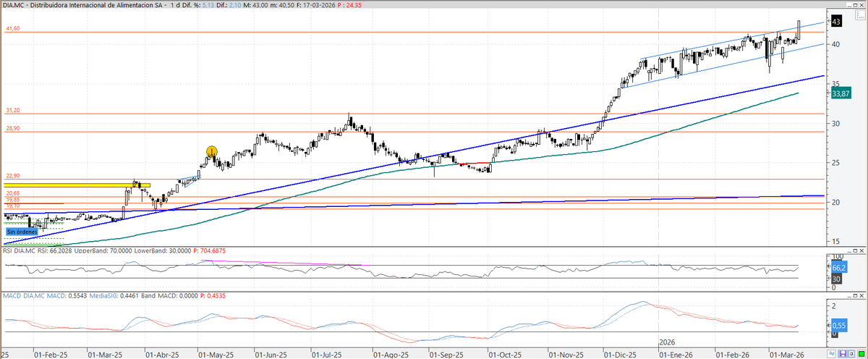
Task: Click the yellow circle marker on the price chart
Action: pos(211,151)
